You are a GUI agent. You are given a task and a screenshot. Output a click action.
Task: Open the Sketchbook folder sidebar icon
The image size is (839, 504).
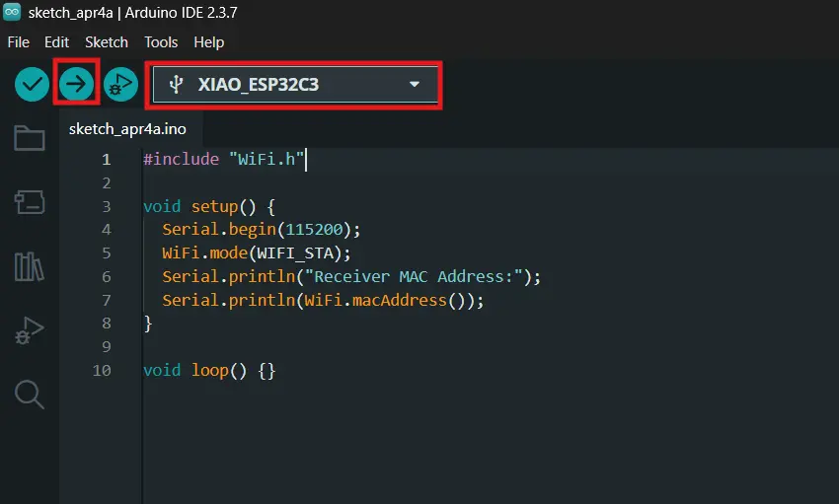(30, 138)
